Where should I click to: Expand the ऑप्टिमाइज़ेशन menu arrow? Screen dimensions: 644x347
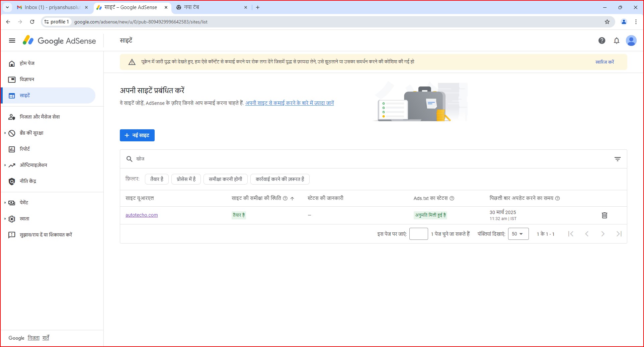[x=5, y=165]
